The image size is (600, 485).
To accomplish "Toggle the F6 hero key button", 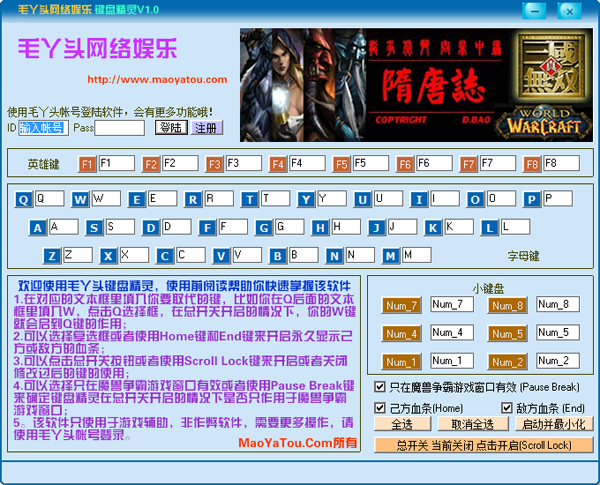I will coord(404,164).
